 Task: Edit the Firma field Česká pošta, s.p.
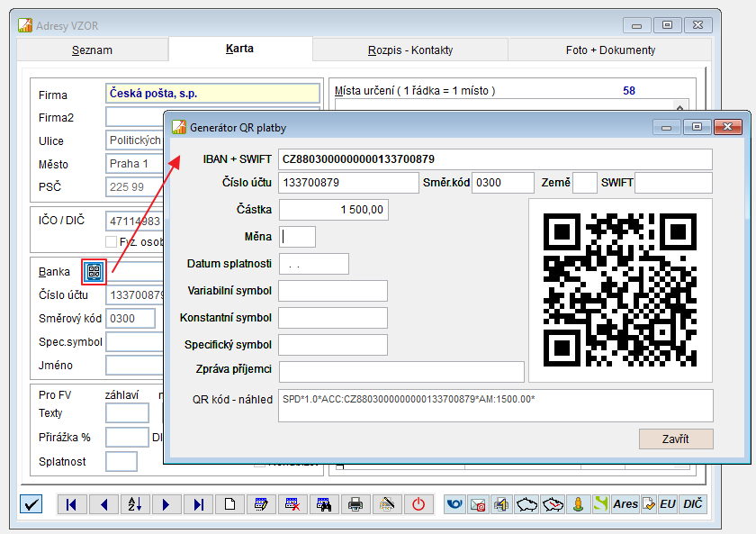(212, 93)
